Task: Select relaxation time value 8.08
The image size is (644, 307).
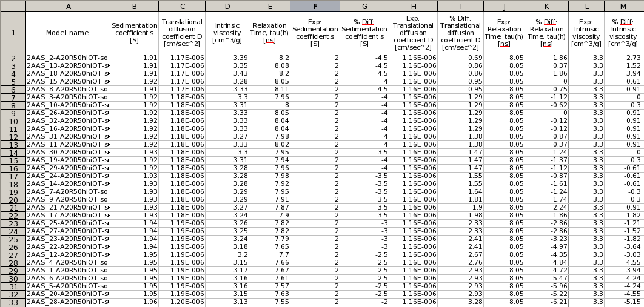Action: [269, 65]
